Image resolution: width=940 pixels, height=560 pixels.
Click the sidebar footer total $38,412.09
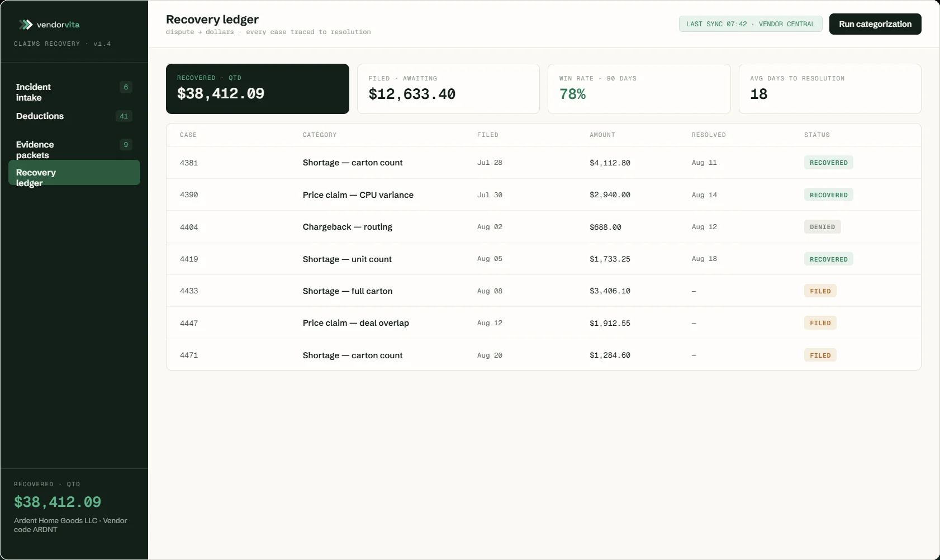tap(58, 502)
